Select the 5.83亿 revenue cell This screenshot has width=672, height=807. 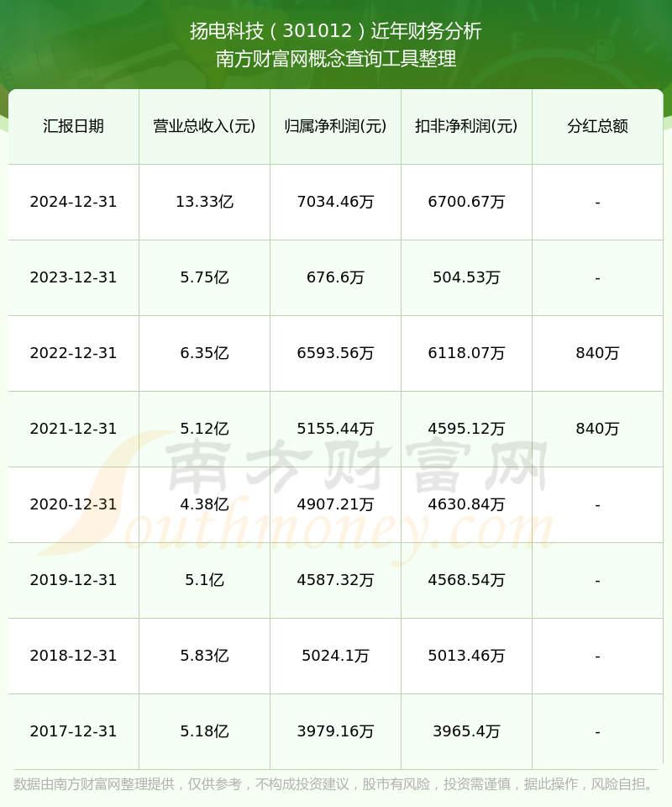coord(205,656)
